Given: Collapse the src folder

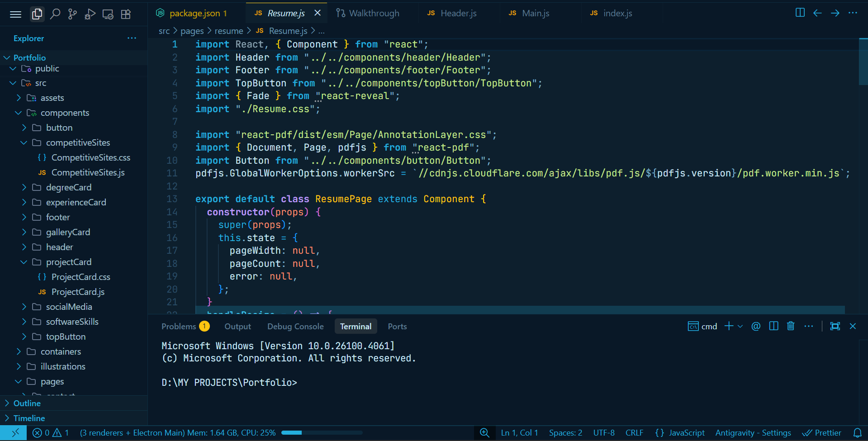Looking at the screenshot, I should point(74,83).
